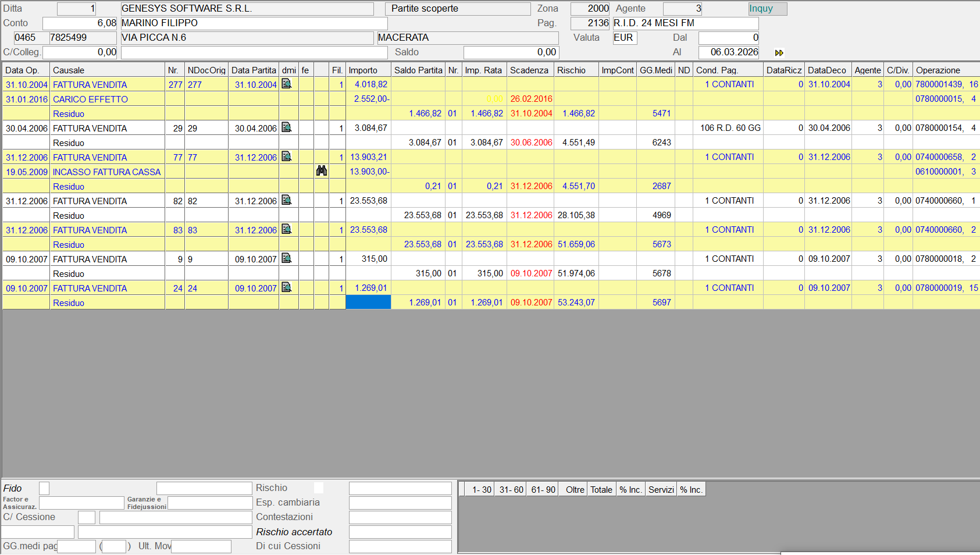Open binoculars icon on INCASSO FATTURA CASSA row
This screenshot has width=980, height=555.
[322, 171]
